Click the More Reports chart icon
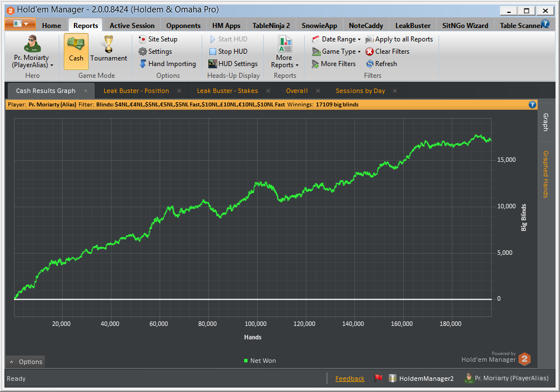This screenshot has height=392, width=560. pyautogui.click(x=284, y=44)
